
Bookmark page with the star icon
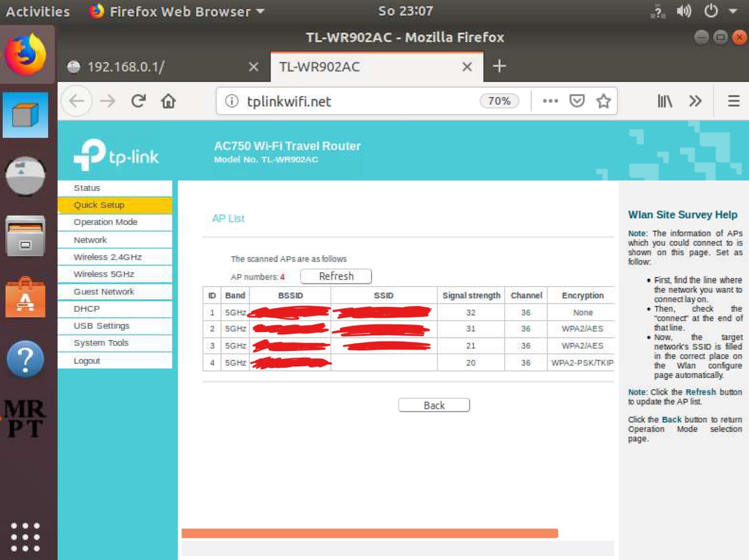coord(603,101)
